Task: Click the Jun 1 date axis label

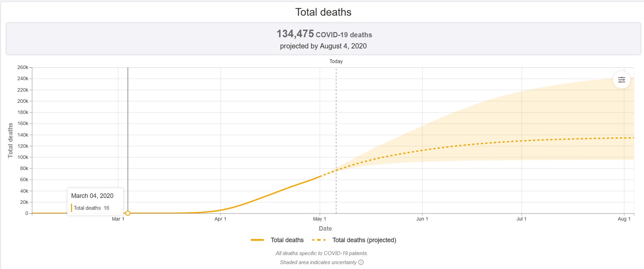Action: tap(422, 219)
